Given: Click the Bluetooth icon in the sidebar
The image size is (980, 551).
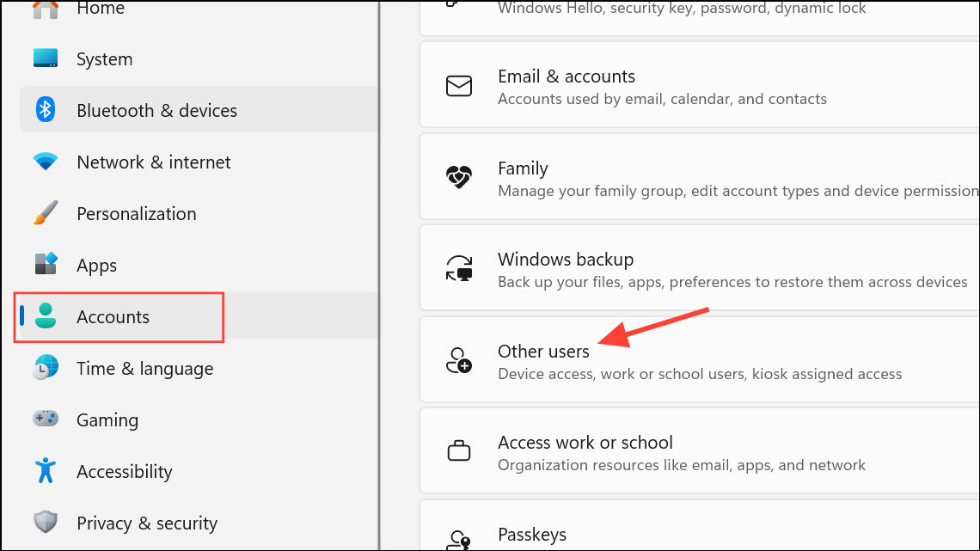Looking at the screenshot, I should (46, 110).
